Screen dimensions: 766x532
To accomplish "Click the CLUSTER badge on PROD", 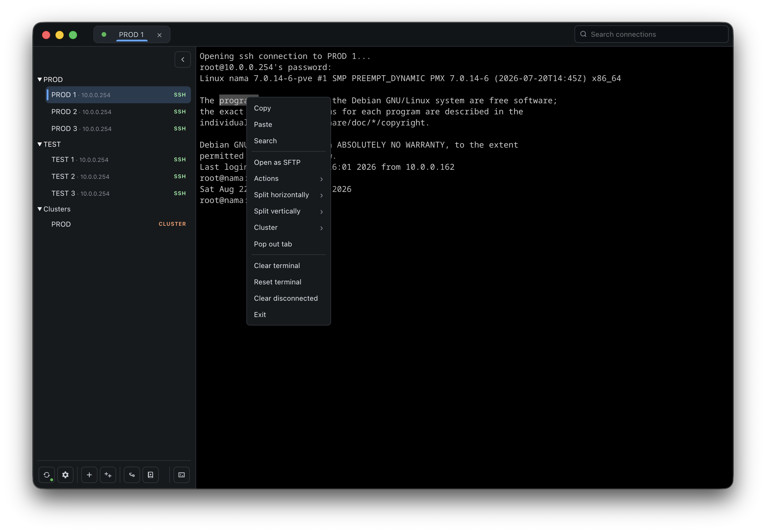I will tap(172, 224).
